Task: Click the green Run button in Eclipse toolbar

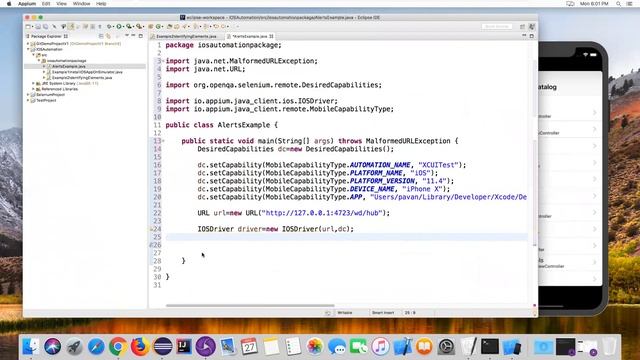Action: point(119,27)
